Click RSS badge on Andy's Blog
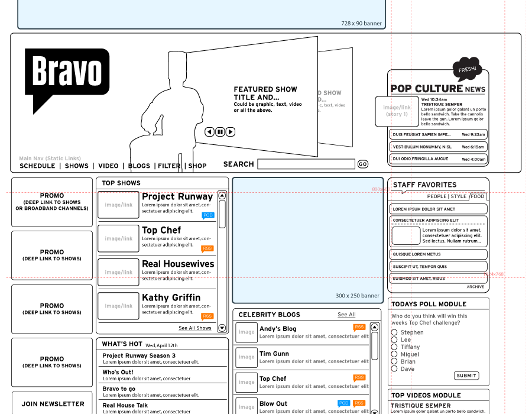This screenshot has width=532, height=414. click(359, 327)
